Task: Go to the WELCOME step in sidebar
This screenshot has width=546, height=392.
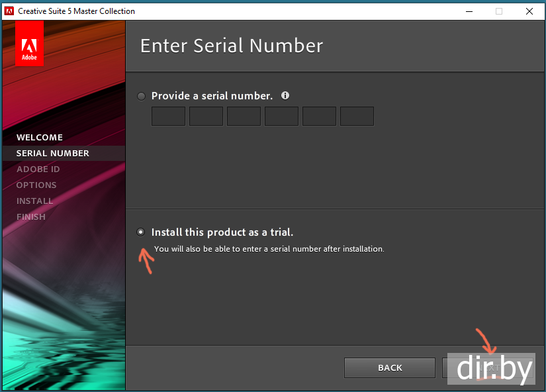Action: tap(40, 137)
